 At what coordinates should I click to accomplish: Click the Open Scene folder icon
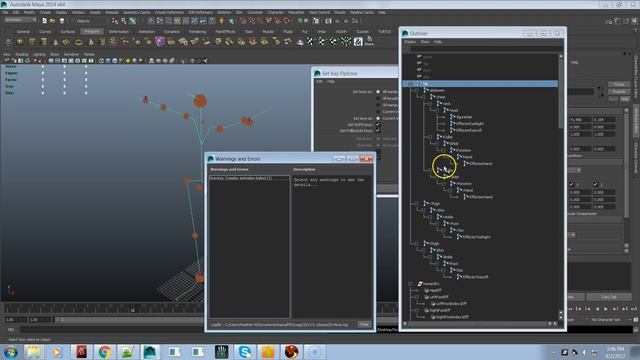[53, 20]
